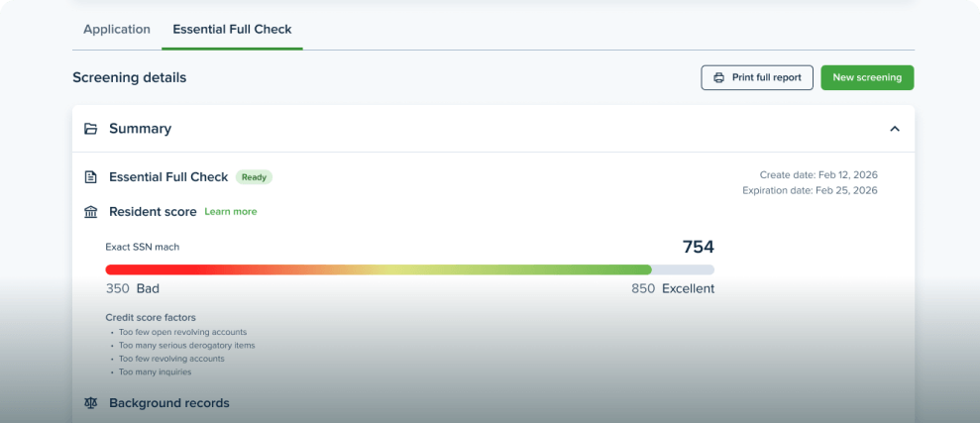980x423 pixels.
Task: Click the Essential Full Check document icon
Action: [x=91, y=177]
